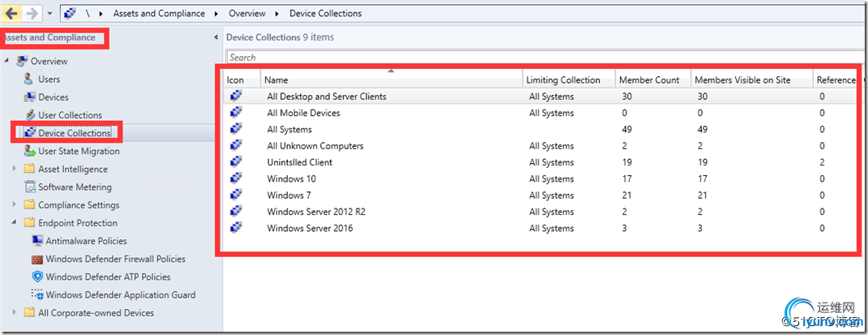Expand the Asset Intelligence node
This screenshot has width=868, height=335.
tap(15, 169)
